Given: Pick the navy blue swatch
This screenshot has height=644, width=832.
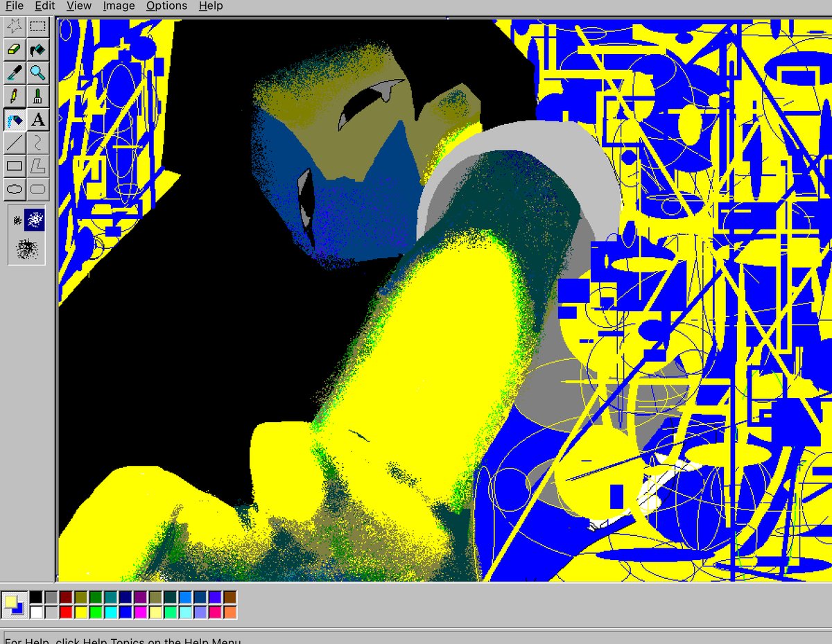Looking at the screenshot, I should pos(125,598).
